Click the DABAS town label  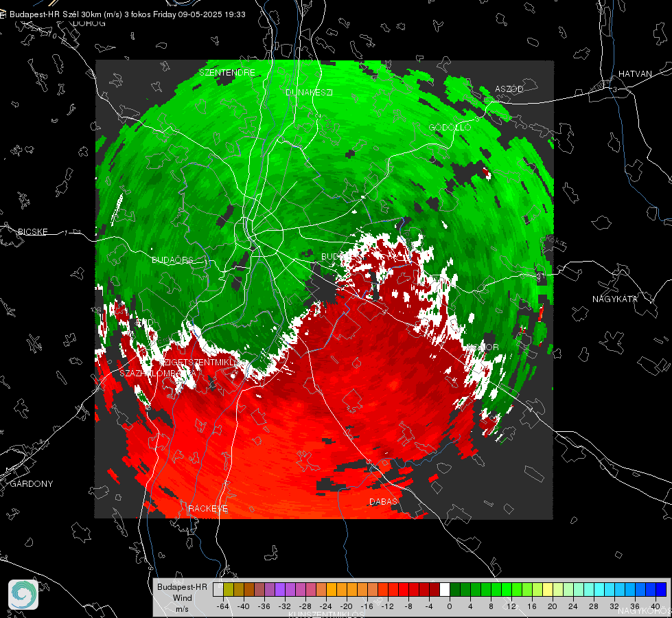pyautogui.click(x=383, y=501)
